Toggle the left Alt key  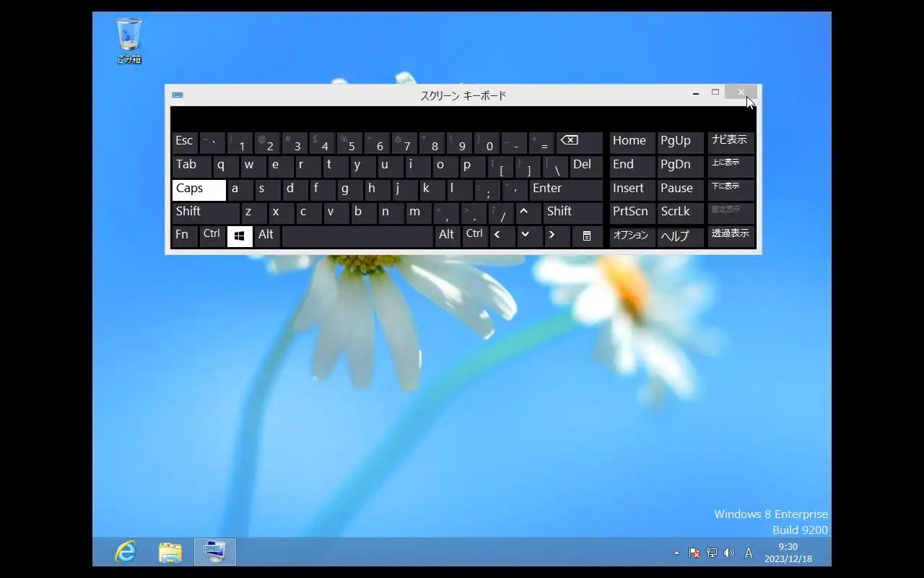pyautogui.click(x=267, y=236)
